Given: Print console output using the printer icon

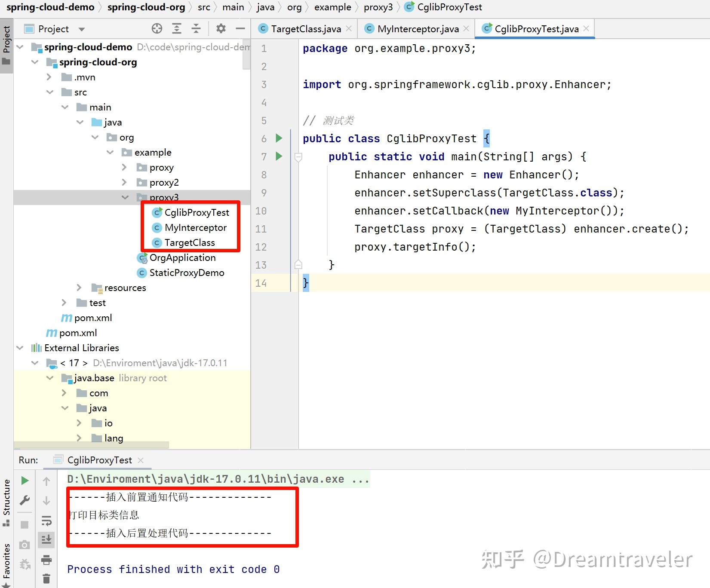Looking at the screenshot, I should [46, 560].
